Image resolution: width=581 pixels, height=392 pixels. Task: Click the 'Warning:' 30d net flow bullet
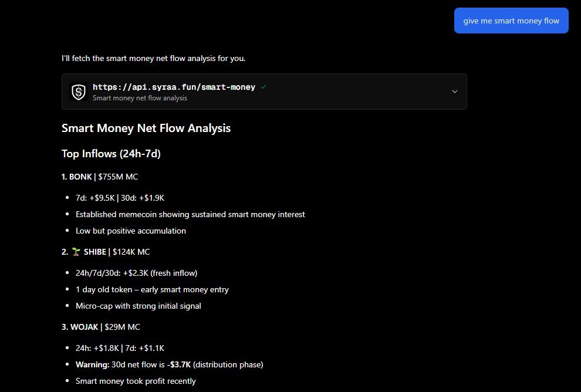(x=170, y=365)
